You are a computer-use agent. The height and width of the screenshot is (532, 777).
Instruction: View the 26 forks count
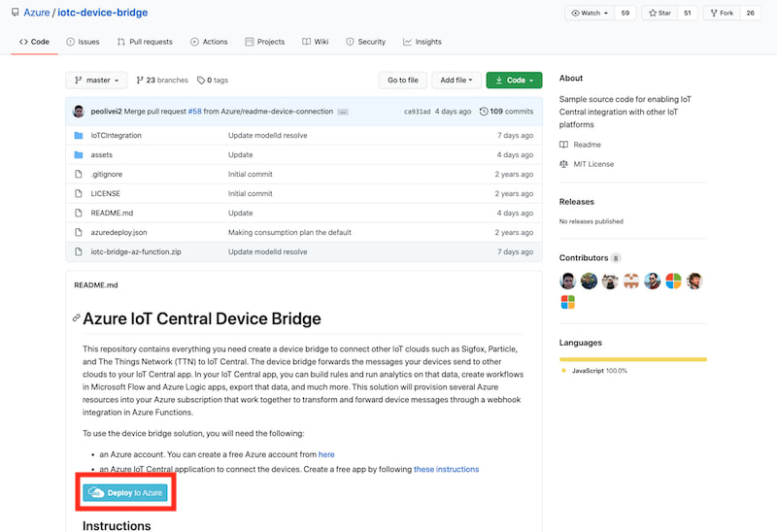click(750, 13)
